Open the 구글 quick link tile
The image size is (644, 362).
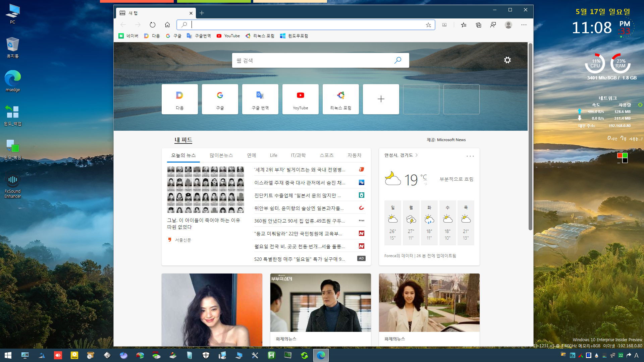point(220,99)
